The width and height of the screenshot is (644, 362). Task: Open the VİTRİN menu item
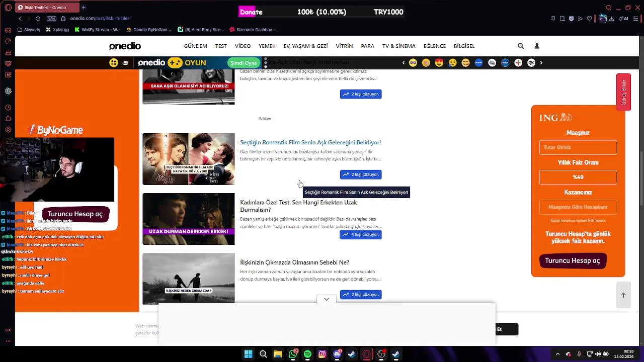[344, 46]
